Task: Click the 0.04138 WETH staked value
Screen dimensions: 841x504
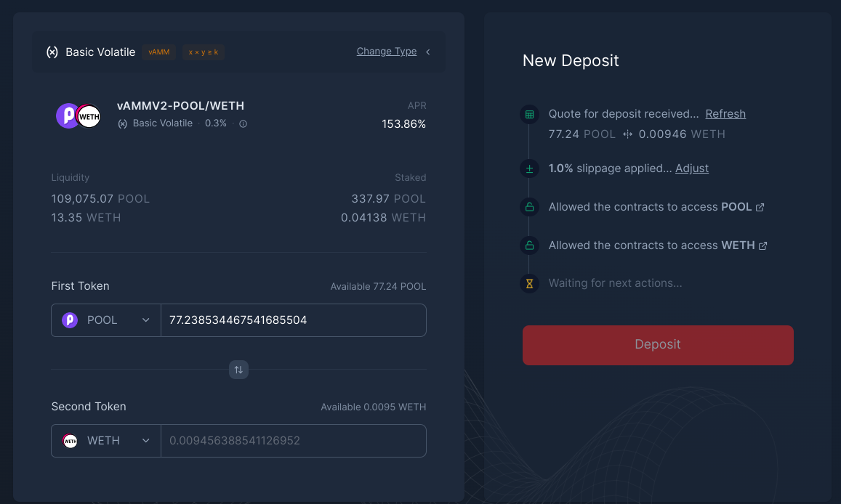Action: click(384, 217)
